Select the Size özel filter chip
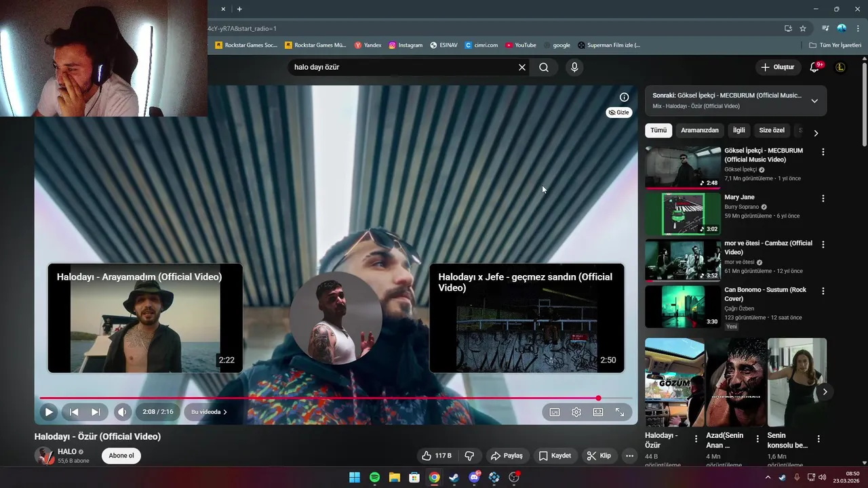This screenshot has height=488, width=868. point(772,130)
